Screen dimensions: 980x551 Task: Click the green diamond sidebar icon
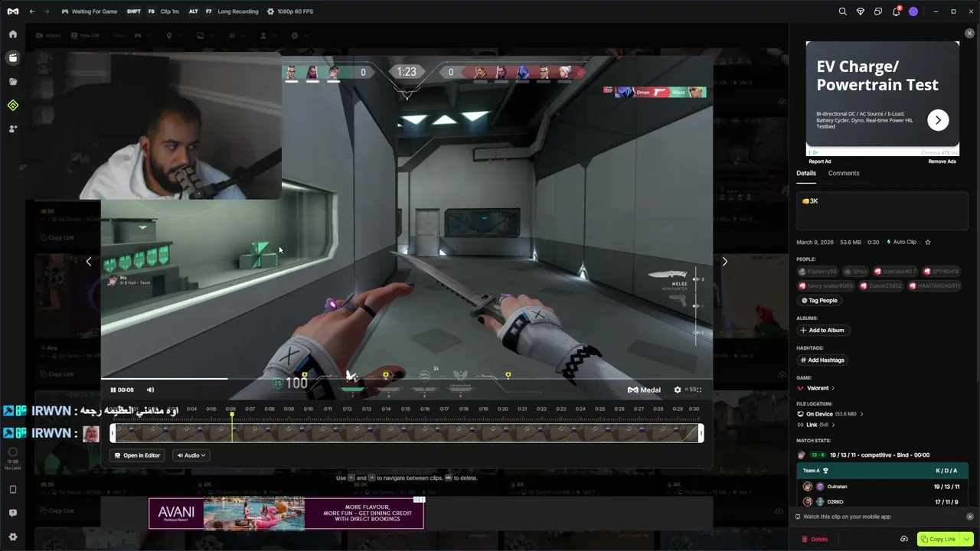(13, 106)
